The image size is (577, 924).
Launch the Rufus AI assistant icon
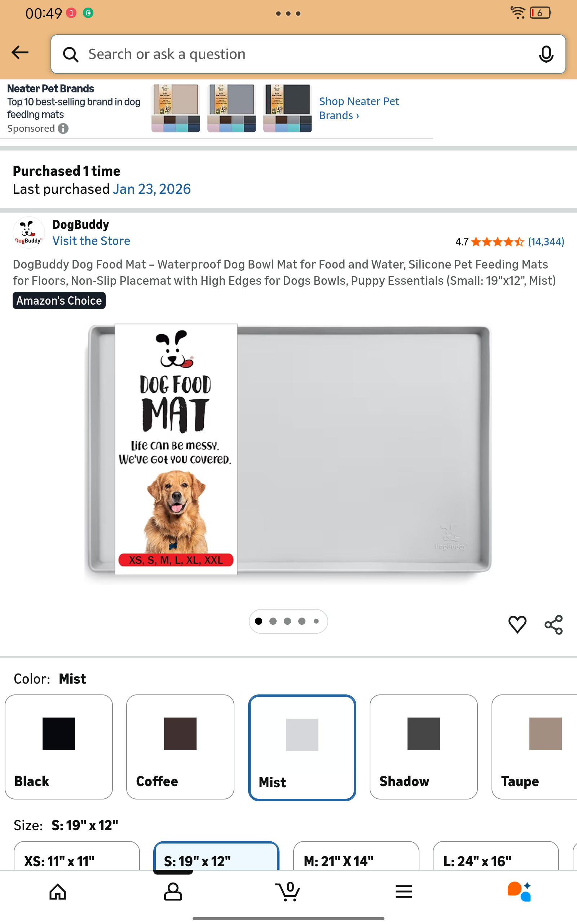(x=519, y=892)
